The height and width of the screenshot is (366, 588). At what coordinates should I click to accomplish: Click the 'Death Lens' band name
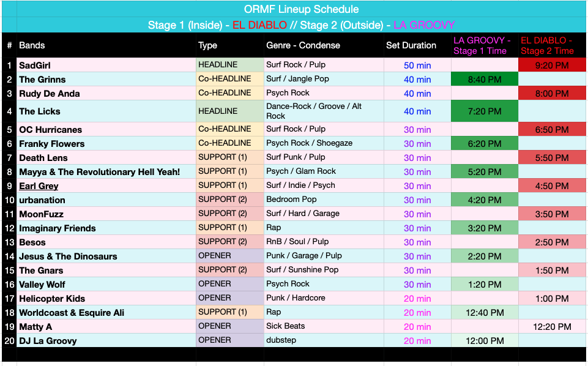pos(43,158)
